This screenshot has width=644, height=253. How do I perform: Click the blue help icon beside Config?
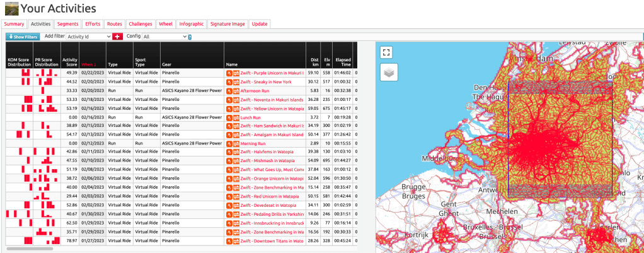click(x=190, y=37)
